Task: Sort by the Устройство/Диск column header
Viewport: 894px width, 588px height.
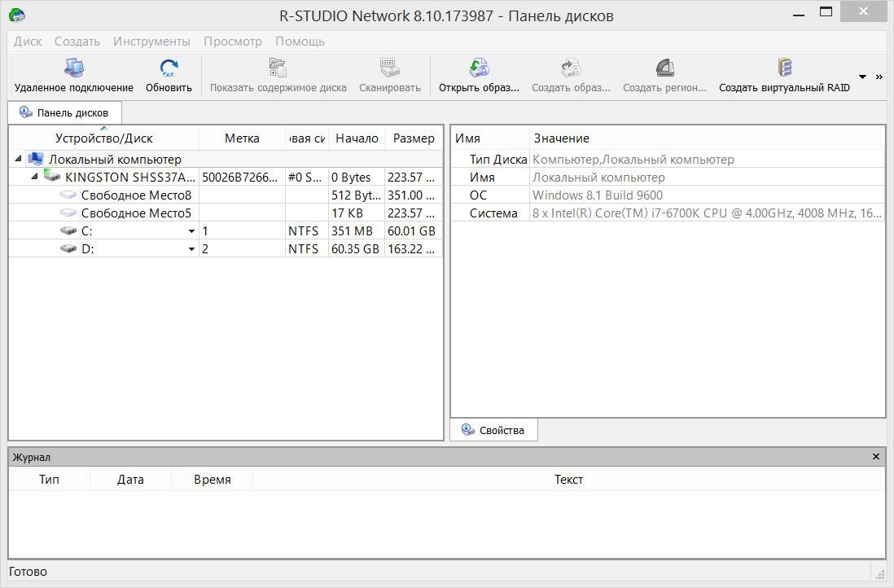Action: [103, 138]
